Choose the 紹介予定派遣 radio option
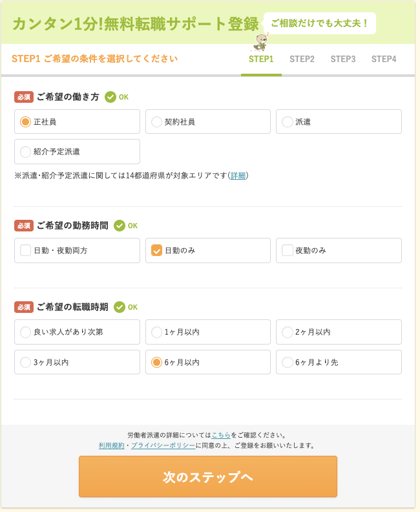The width and height of the screenshot is (420, 512). tap(77, 151)
